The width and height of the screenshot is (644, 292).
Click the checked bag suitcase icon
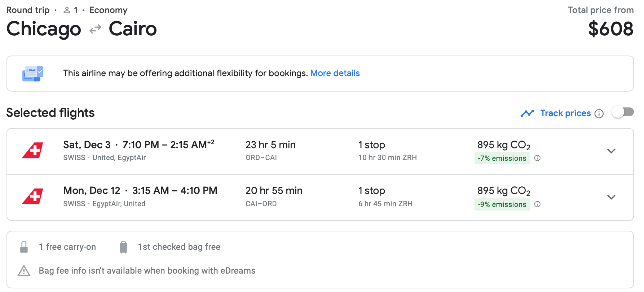(x=123, y=247)
